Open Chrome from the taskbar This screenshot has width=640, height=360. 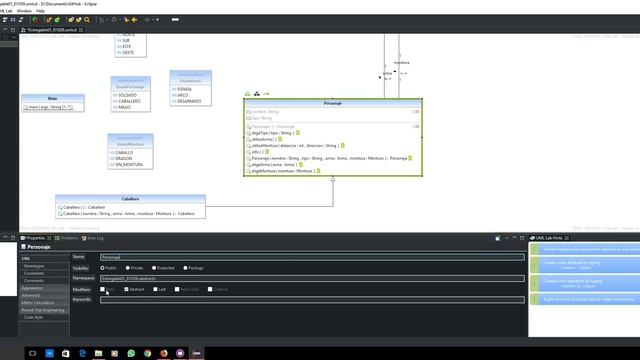coord(147,353)
